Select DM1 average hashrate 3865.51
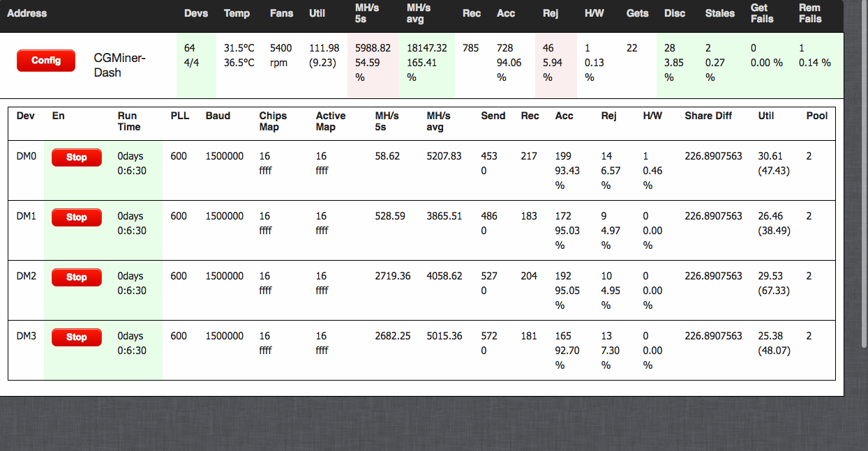 pyautogui.click(x=444, y=216)
